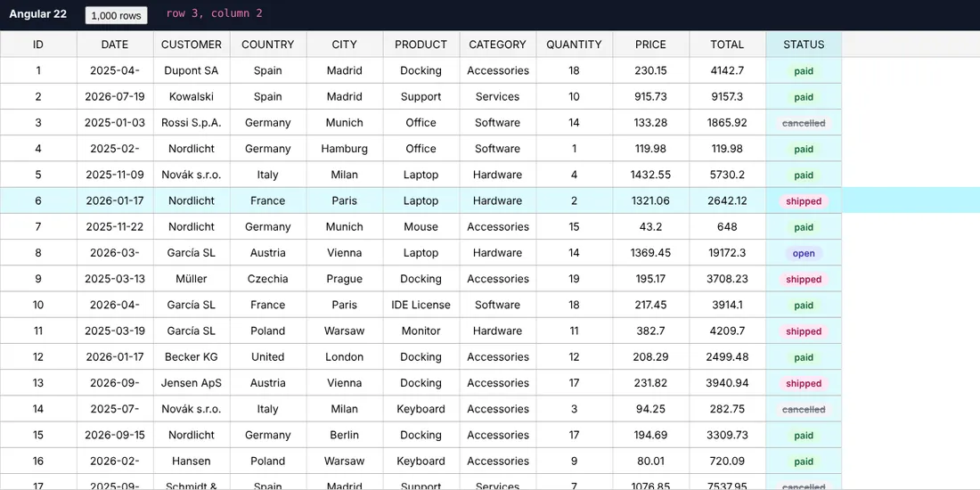Select date cell 2026-07-19

coord(115,97)
